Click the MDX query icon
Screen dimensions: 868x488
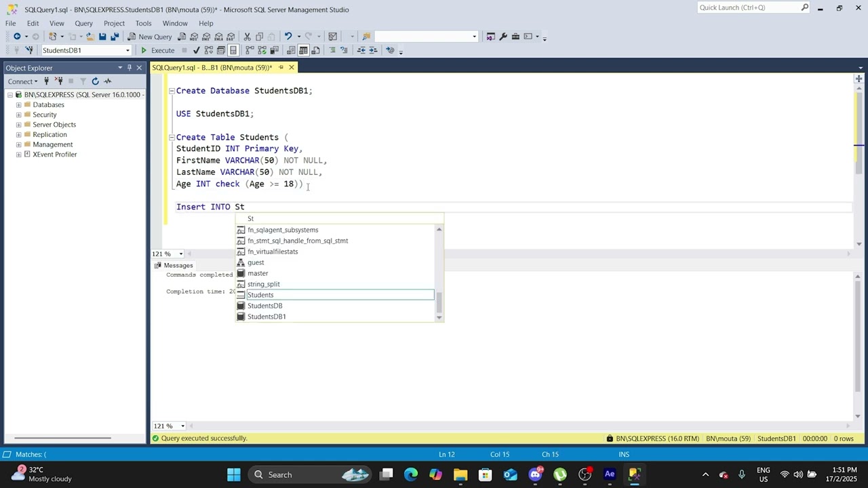[x=194, y=37]
